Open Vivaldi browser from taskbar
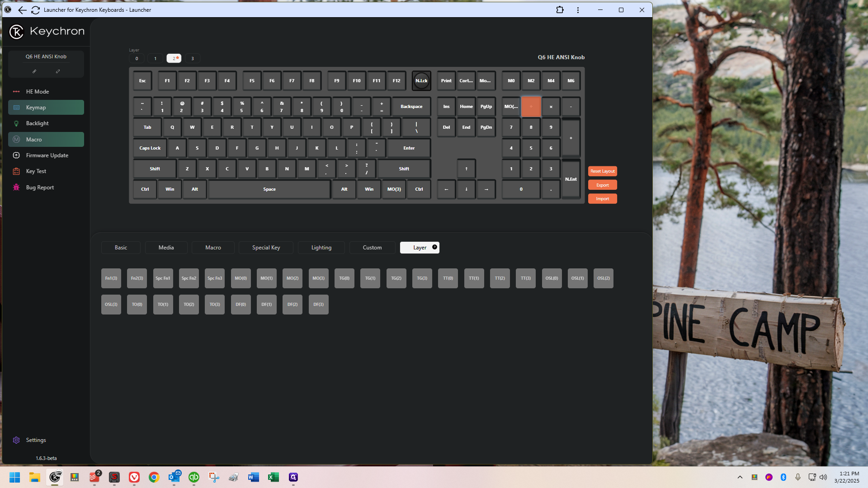 tap(134, 477)
